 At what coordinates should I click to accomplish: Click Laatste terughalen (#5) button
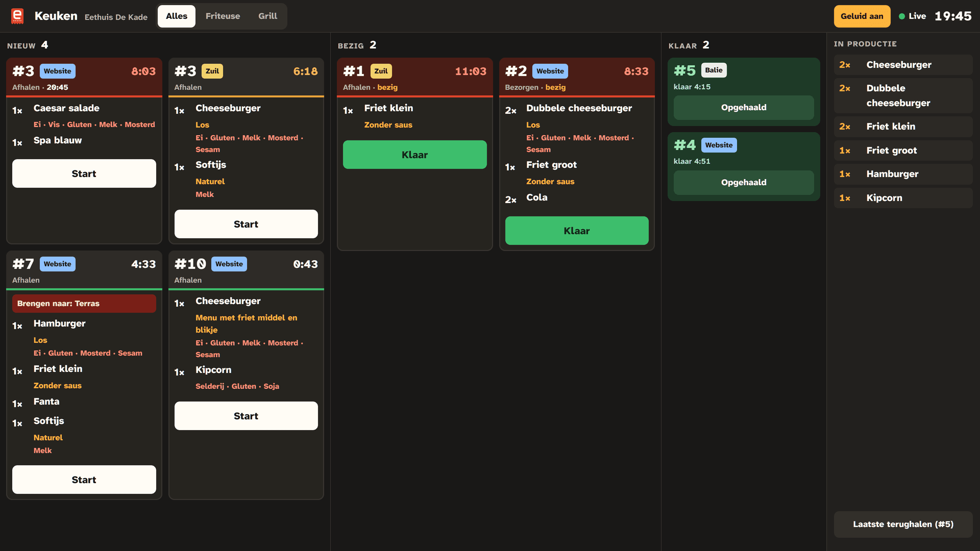(903, 524)
